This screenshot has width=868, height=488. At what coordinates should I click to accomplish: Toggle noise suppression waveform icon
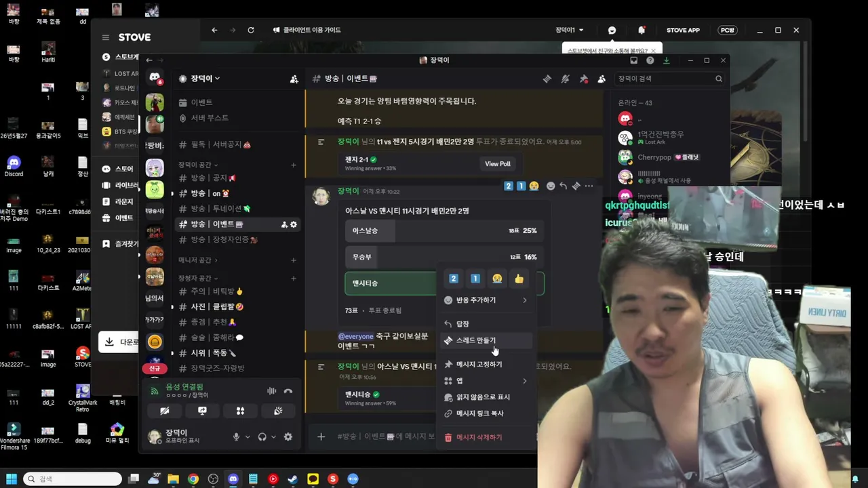pyautogui.click(x=272, y=391)
